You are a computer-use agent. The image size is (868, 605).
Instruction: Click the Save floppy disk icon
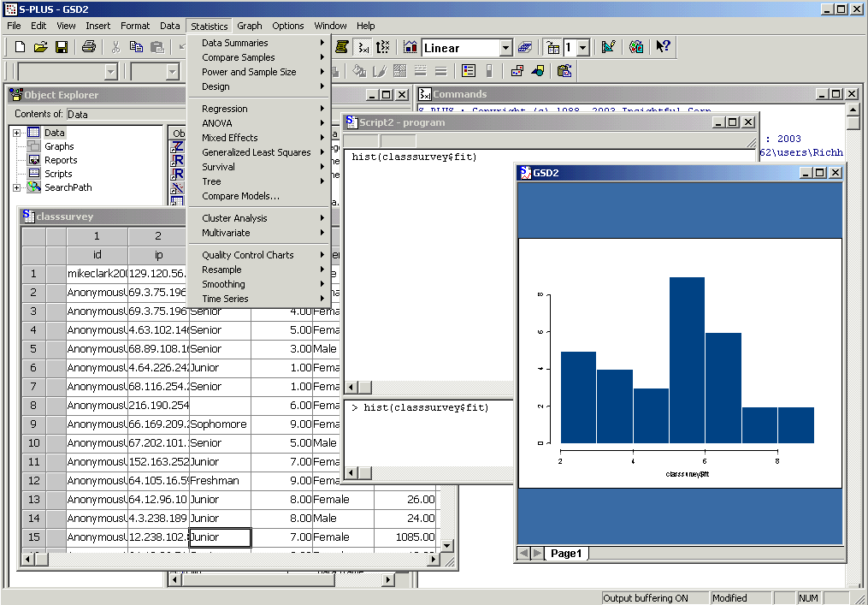pos(62,48)
